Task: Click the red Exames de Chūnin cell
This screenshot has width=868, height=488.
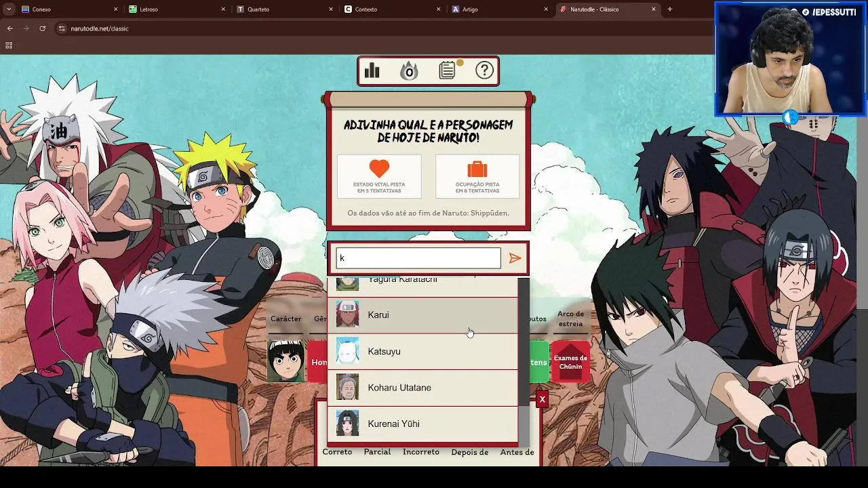Action: coord(570,362)
